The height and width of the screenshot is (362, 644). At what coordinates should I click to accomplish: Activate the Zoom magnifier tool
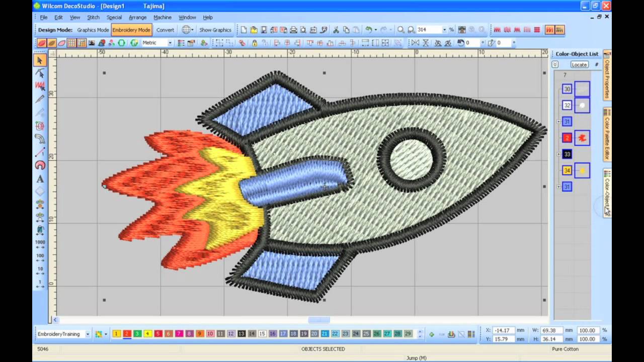[400, 30]
